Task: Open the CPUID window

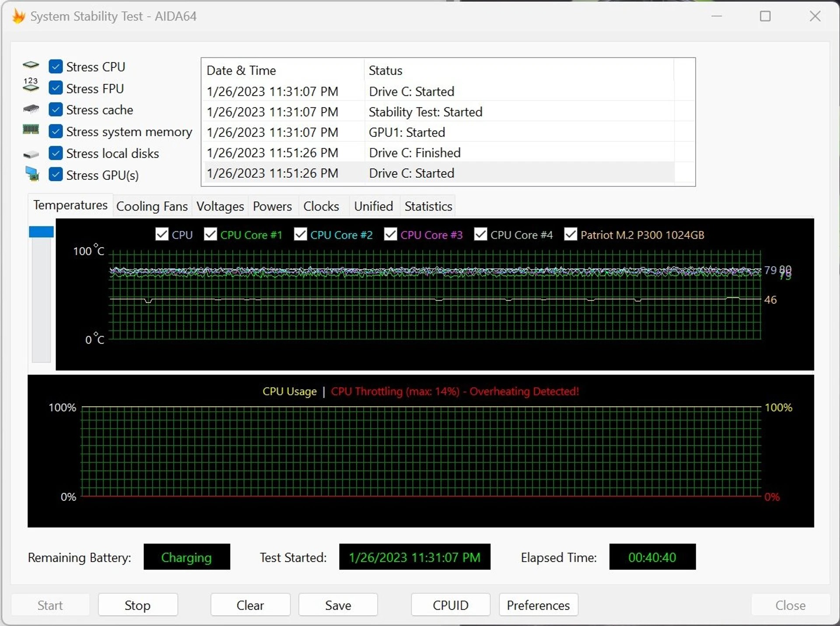Action: coord(450,605)
